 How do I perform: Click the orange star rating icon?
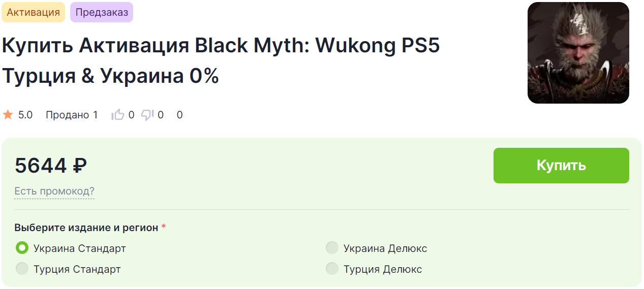point(8,115)
